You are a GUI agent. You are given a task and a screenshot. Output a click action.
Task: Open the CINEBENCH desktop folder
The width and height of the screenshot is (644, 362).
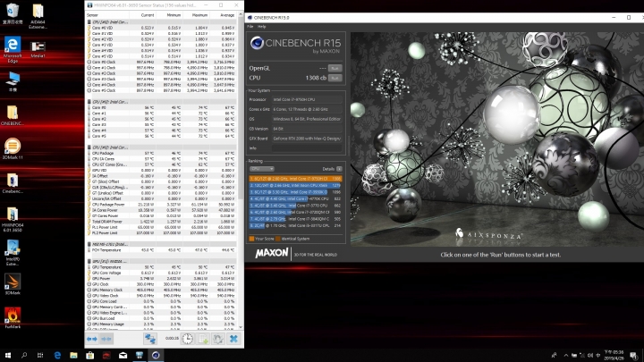tap(13, 115)
